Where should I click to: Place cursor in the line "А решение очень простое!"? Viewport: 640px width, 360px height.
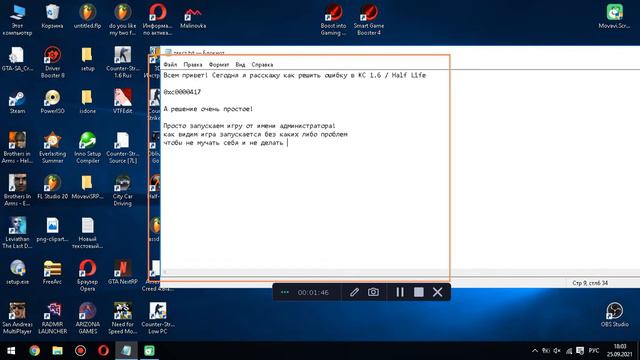pyautogui.click(x=208, y=109)
